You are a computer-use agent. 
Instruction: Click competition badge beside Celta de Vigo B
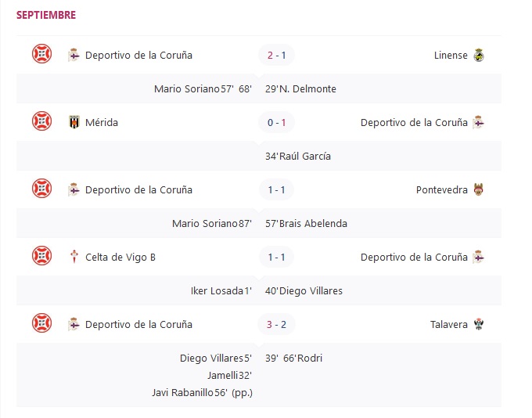click(x=41, y=257)
